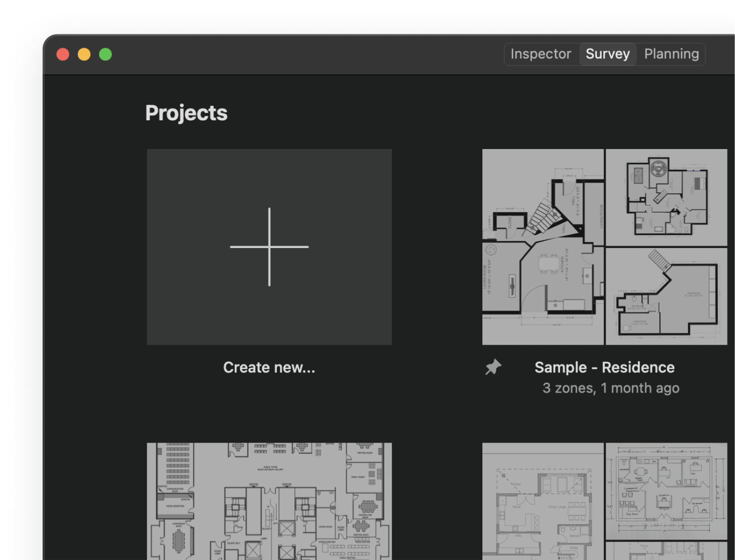Close the window with the red button

pos(63,54)
